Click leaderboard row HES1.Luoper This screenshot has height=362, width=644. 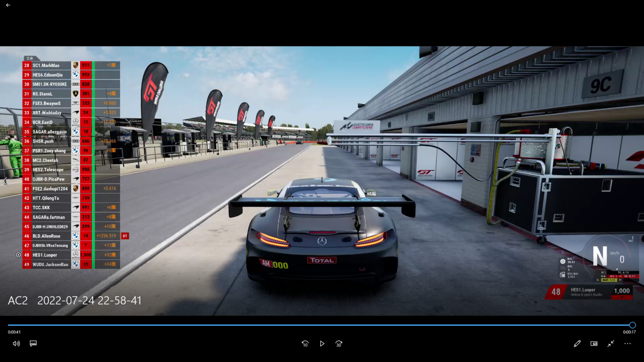point(71,255)
